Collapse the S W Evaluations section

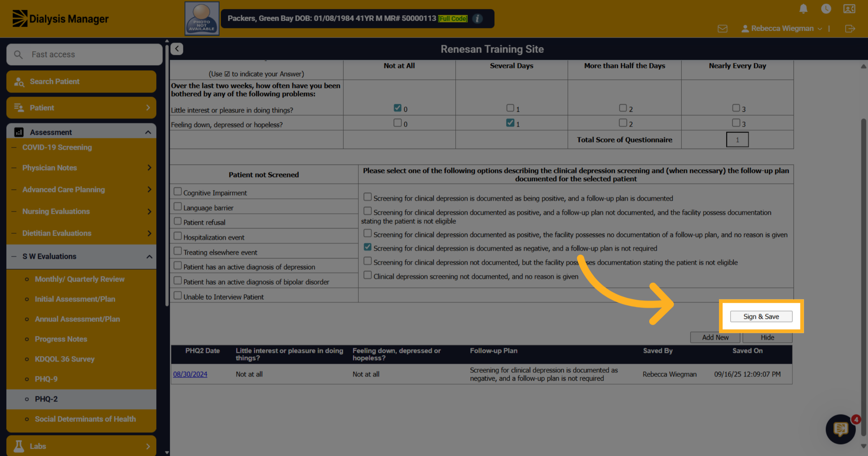tap(149, 257)
